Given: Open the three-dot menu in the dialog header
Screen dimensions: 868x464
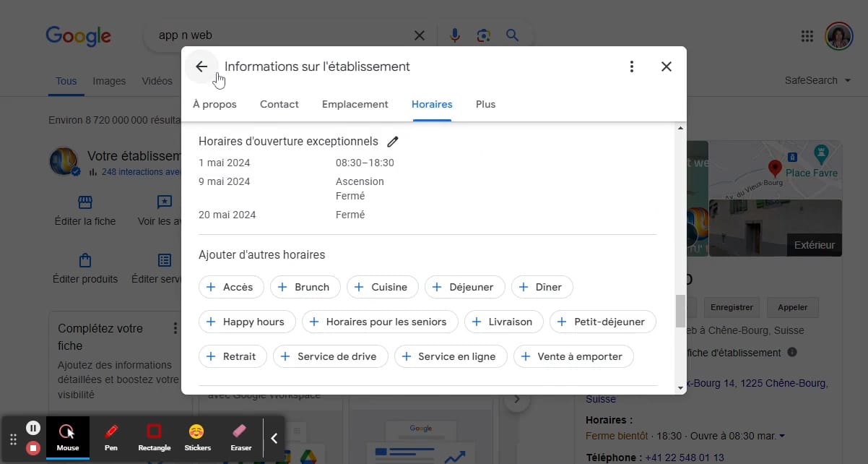Looking at the screenshot, I should (632, 66).
